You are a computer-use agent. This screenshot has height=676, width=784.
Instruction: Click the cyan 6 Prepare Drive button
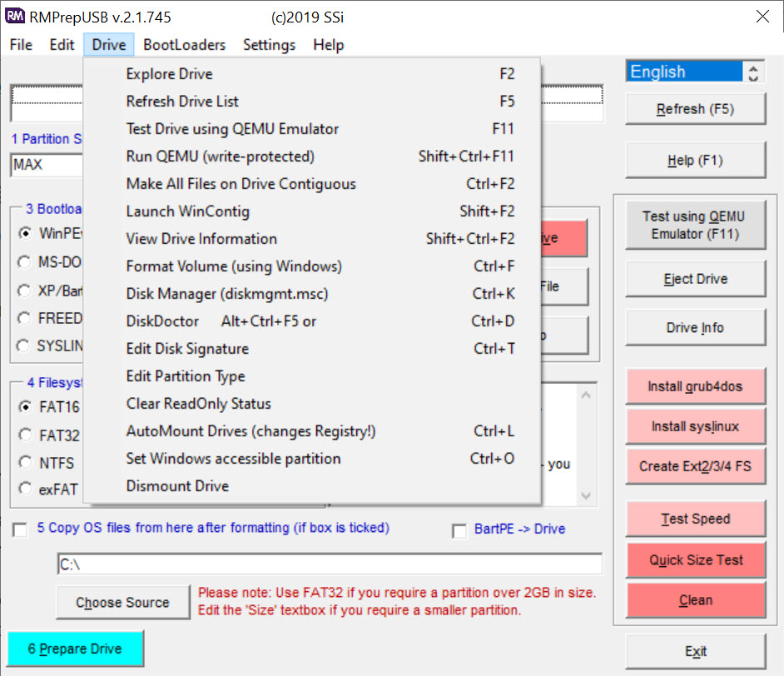(76, 649)
